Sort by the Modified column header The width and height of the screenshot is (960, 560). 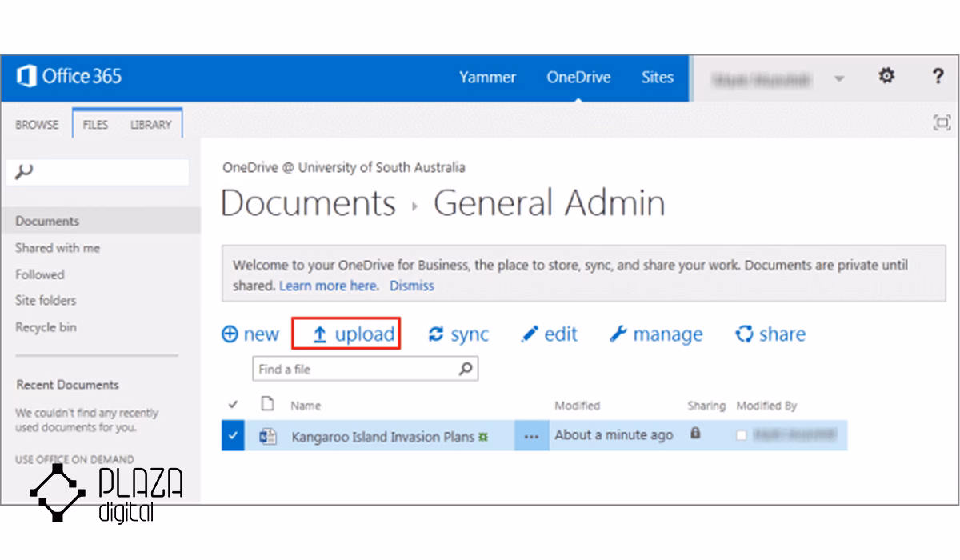tap(578, 406)
